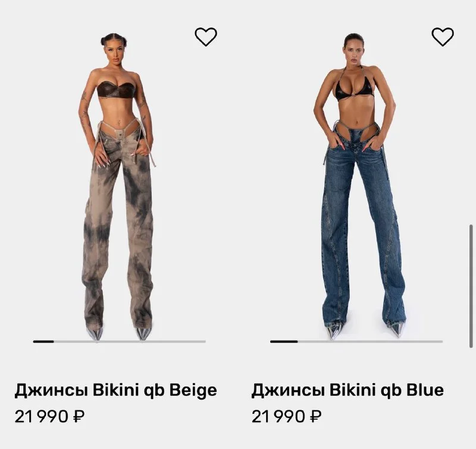Screen dimensions: 476x449
Task: Click the Blue jeans image carousel progress bar
Action: tap(356, 342)
